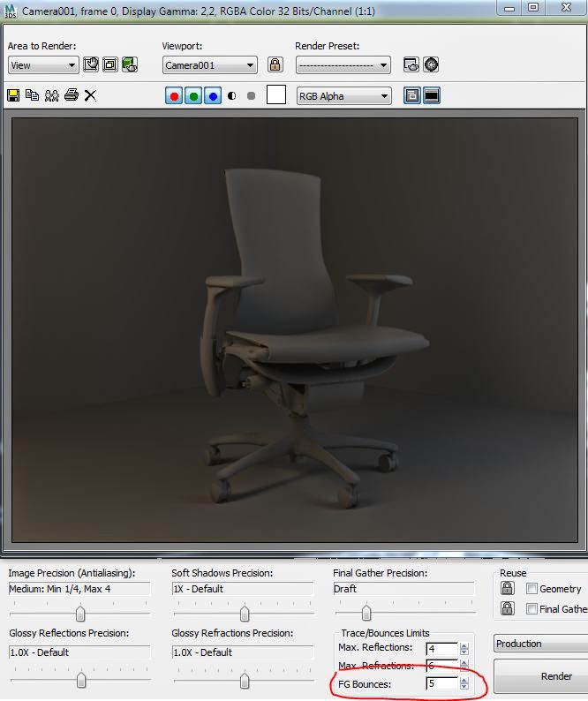Click the Soft Shadows Precision slider handle

pos(245,614)
